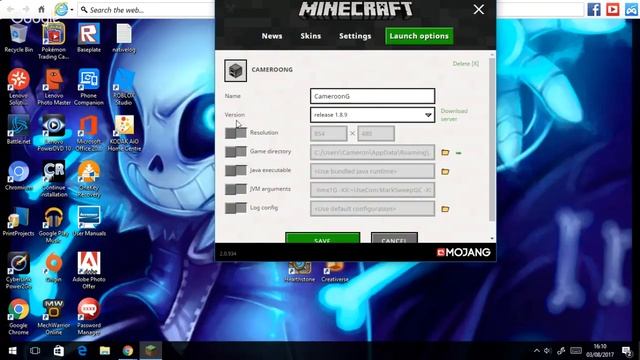Screen dimensions: 640x360
Task: Open Lenovo Solution desktop icon
Action: tap(18, 87)
